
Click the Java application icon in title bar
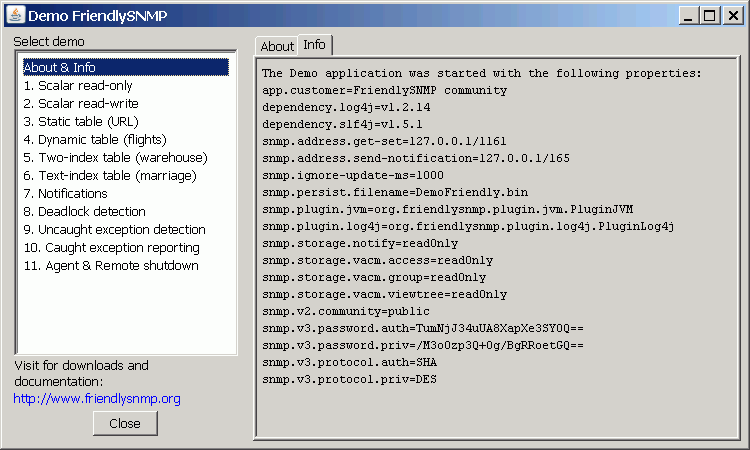pos(16,15)
